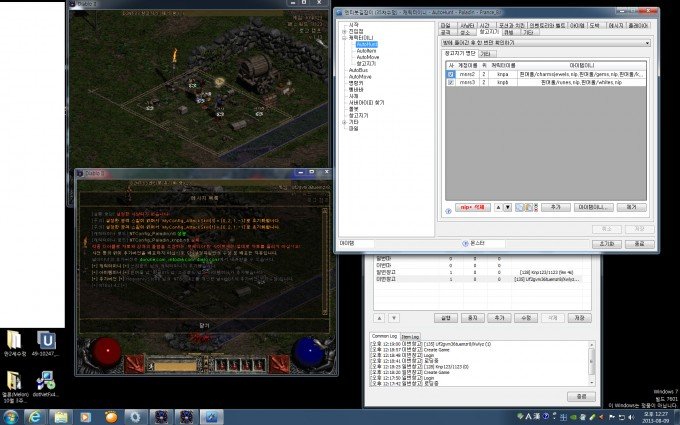Collapse the tree node containing AutoHunt
This screenshot has width=680, height=425.
click(x=344, y=38)
